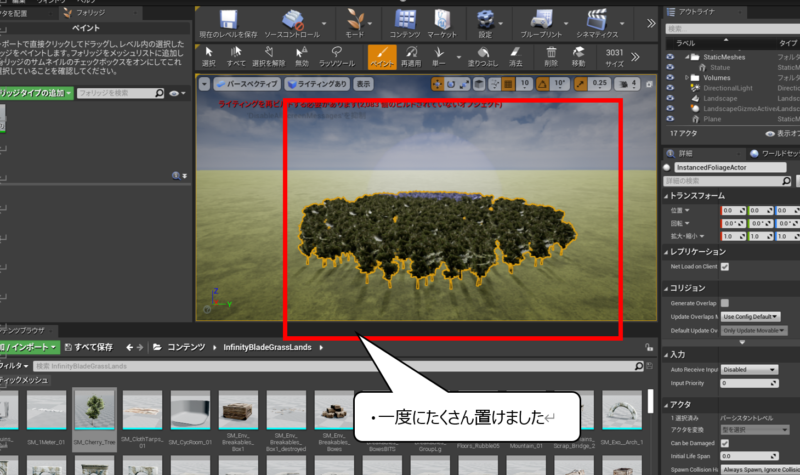This screenshot has height=475, width=800.
Task: Toggle the Can be Damaged checkbox
Action: click(x=725, y=443)
